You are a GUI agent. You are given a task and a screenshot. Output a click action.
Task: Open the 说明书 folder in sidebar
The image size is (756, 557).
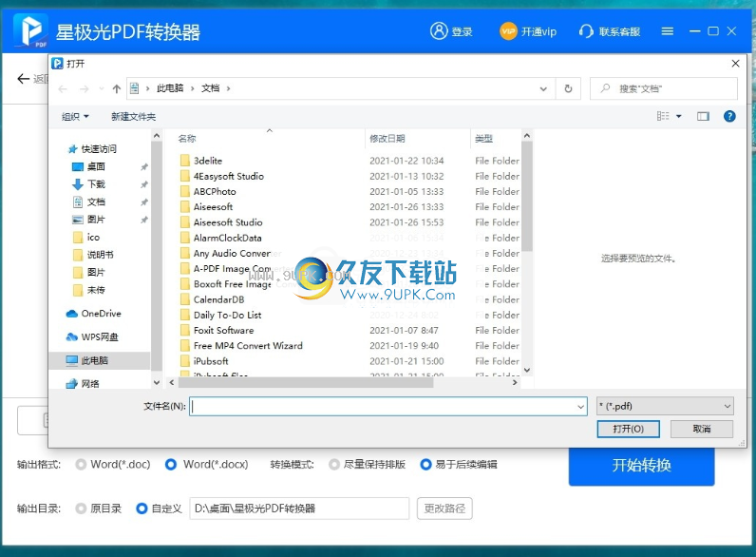pos(100,255)
